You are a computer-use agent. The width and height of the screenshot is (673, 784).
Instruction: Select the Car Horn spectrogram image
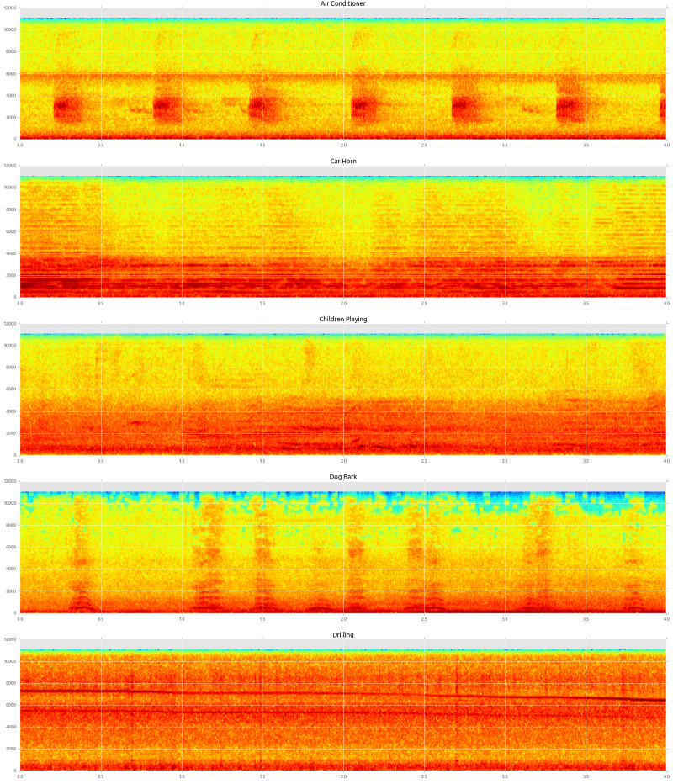coord(342,236)
